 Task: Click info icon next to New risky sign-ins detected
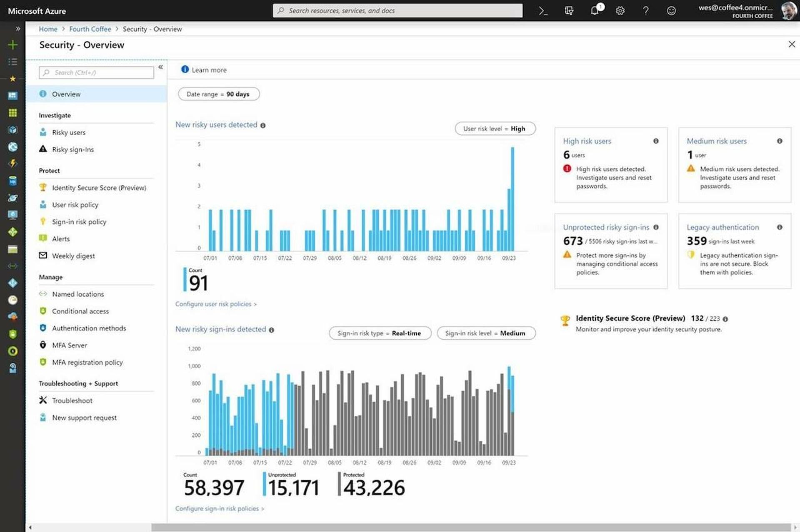click(271, 330)
